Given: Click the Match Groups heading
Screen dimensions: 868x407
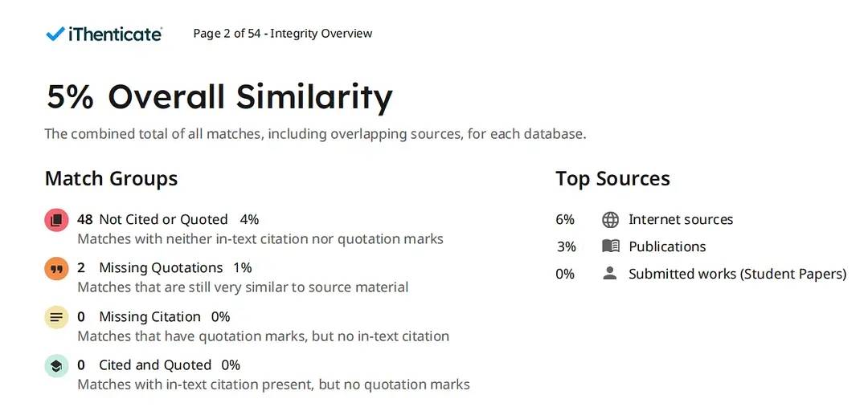Looking at the screenshot, I should [111, 178].
